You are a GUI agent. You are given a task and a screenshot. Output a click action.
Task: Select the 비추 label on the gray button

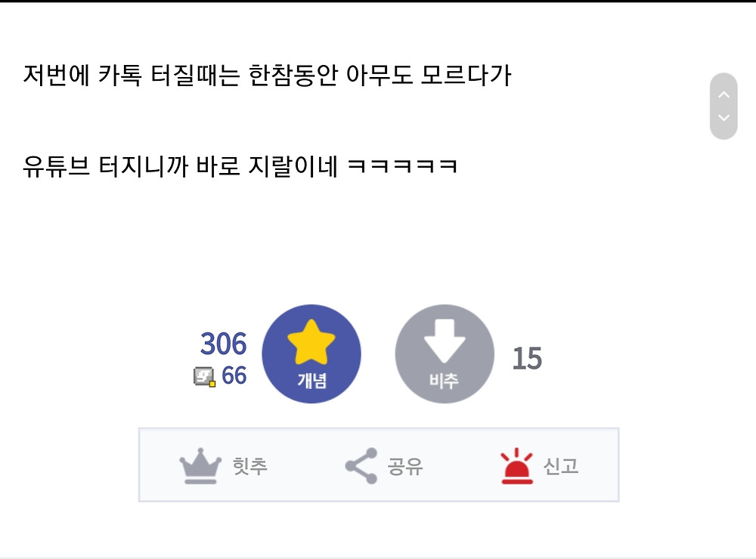click(x=444, y=381)
